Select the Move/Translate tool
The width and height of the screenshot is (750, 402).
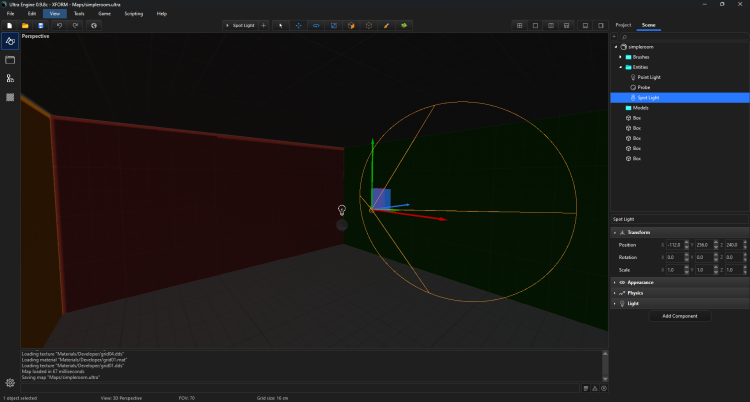click(x=298, y=25)
